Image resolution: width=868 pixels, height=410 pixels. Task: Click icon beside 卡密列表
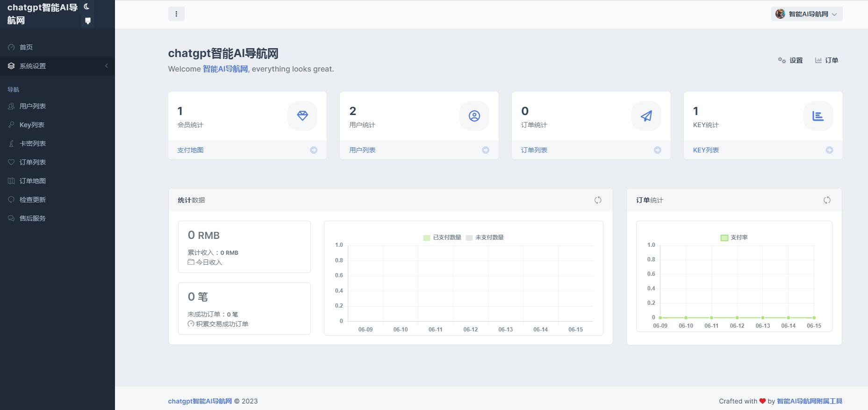(11, 144)
